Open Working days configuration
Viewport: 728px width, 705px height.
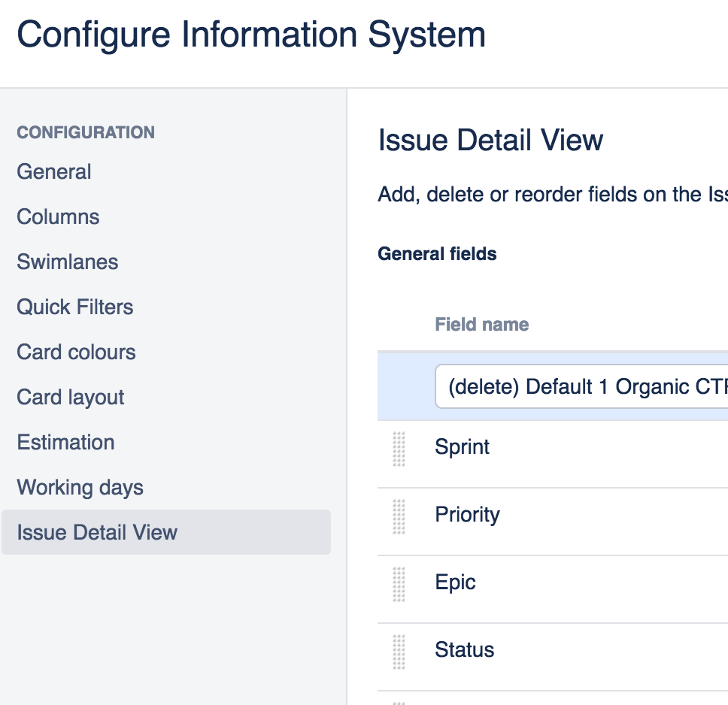80,488
